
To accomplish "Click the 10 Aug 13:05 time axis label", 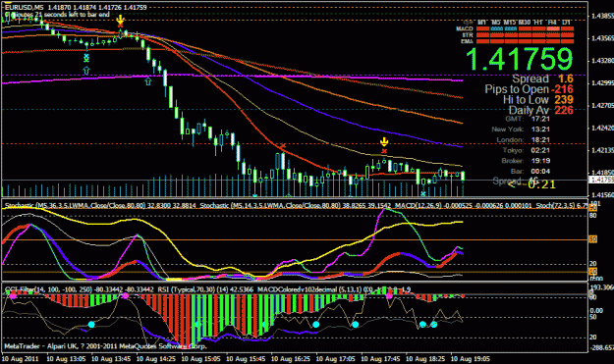I will (x=66, y=359).
